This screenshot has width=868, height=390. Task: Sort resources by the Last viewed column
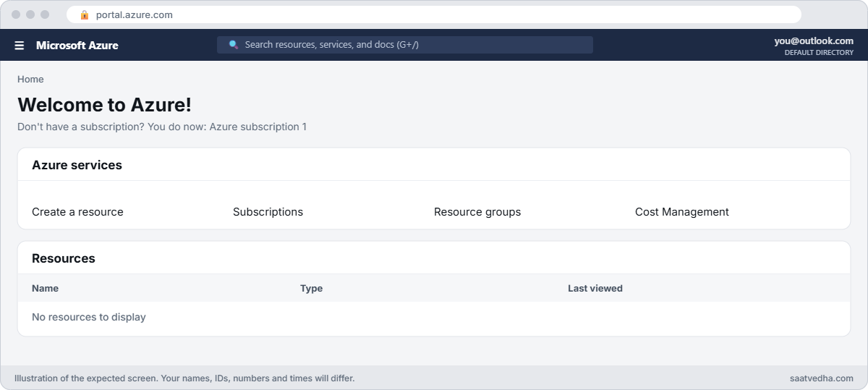pyautogui.click(x=595, y=288)
